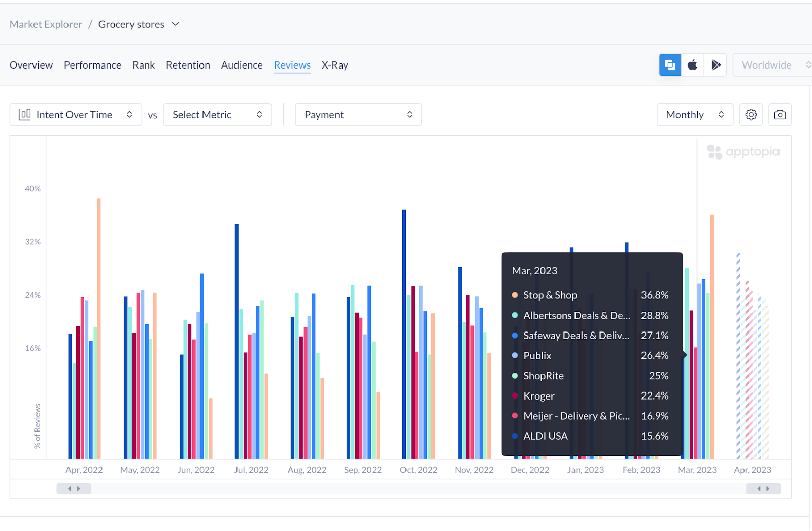The image size is (812, 531).
Task: Click the left range slider handle
Action: [x=74, y=489]
